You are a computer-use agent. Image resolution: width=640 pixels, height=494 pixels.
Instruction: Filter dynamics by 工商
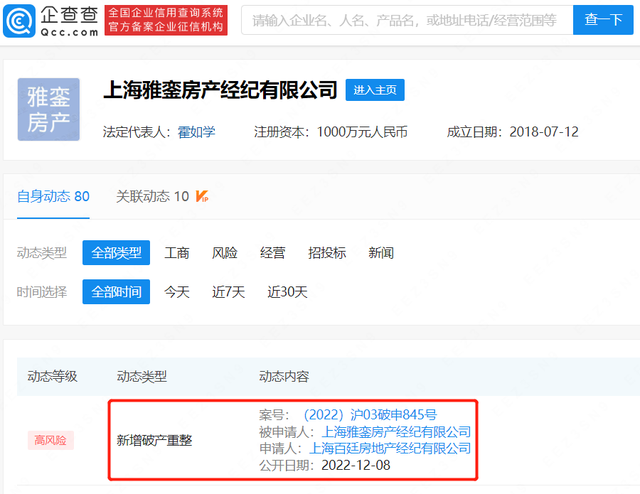pos(177,253)
